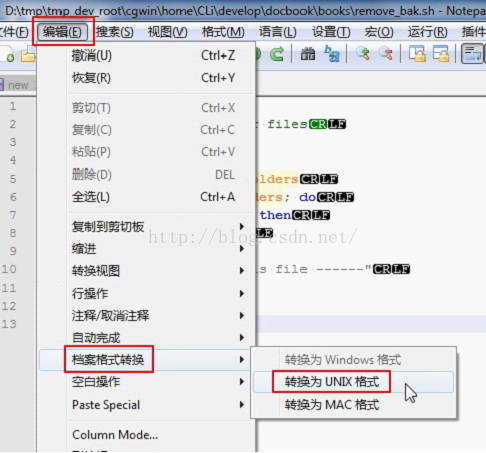Click the Zoom Out magnifier icon
Image resolution: width=486 pixels, height=453 pixels.
pos(386,54)
